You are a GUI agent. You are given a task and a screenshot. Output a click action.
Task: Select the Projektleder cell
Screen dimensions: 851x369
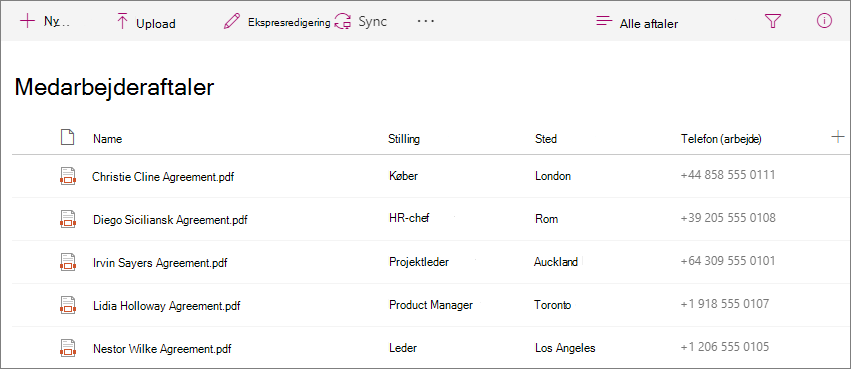(419, 261)
